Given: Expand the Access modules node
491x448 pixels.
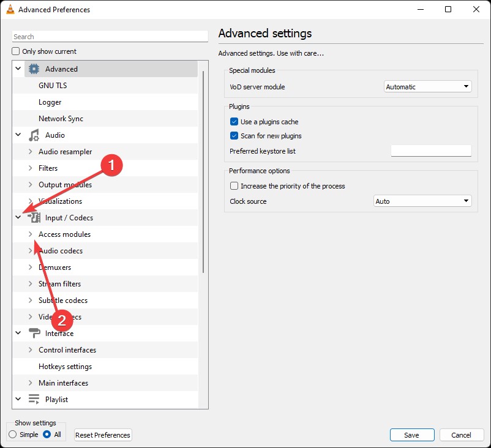Looking at the screenshot, I should (x=31, y=234).
